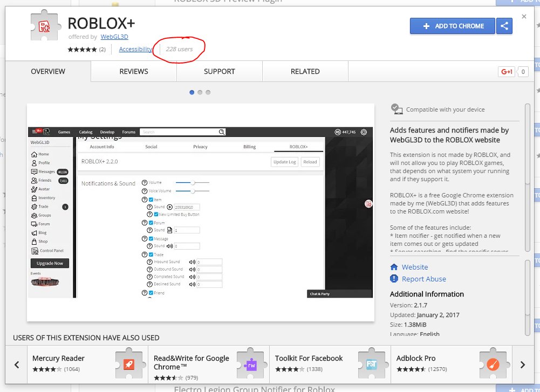Click the Roblox battle arena event badge
The width and height of the screenshot is (540, 392).
click(45, 281)
